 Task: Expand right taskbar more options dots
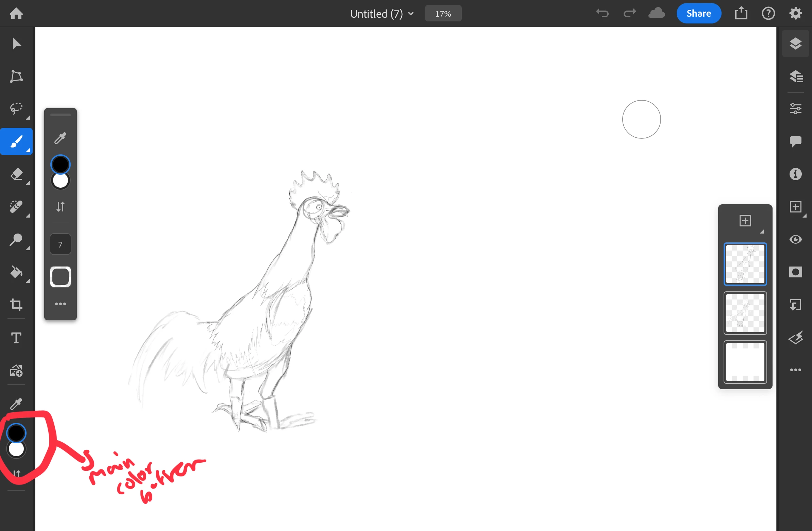click(x=795, y=370)
